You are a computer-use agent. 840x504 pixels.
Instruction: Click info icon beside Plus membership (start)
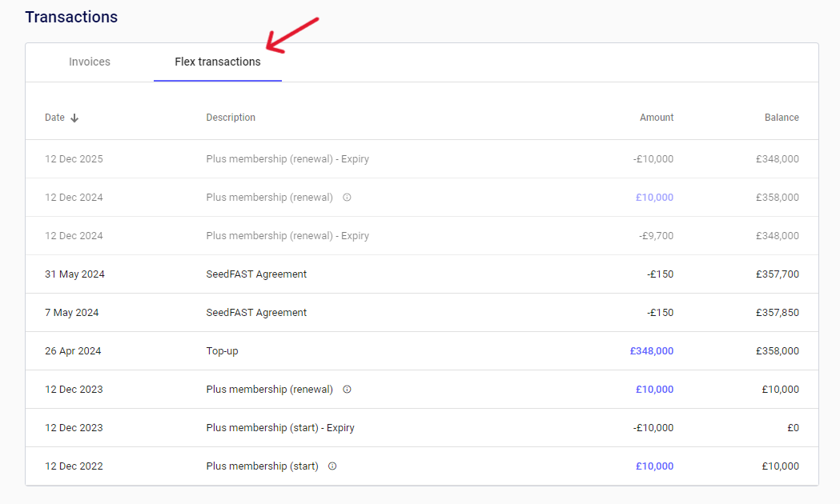coord(332,466)
